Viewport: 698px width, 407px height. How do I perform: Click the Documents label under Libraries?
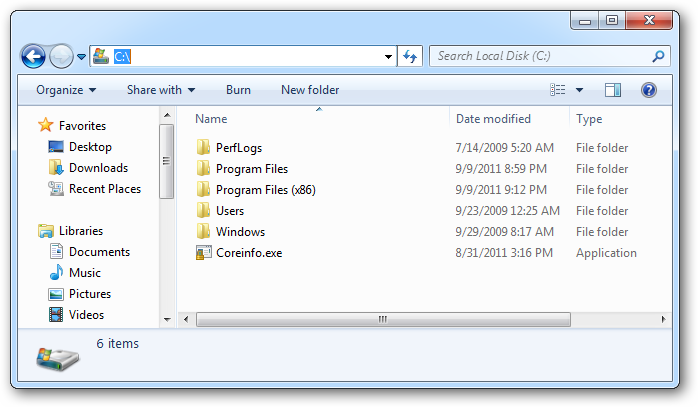point(99,252)
